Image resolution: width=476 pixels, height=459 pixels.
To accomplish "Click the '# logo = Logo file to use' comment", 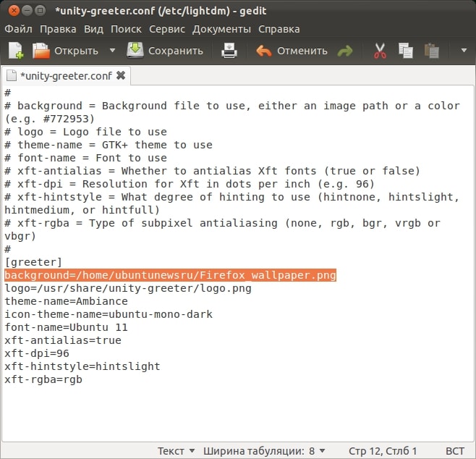I will pyautogui.click(x=85, y=132).
